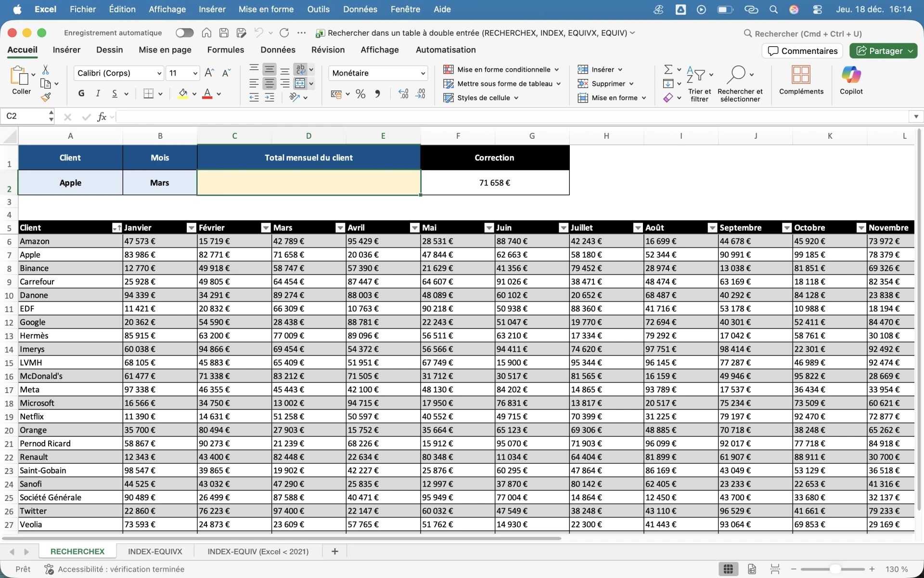Increase font size with the large A icon

(209, 73)
